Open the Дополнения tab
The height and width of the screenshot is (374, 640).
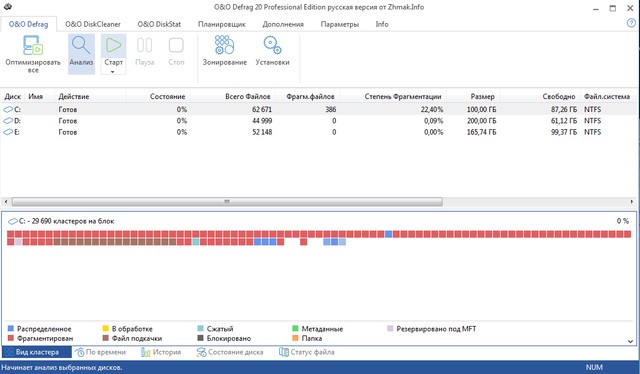tap(283, 24)
